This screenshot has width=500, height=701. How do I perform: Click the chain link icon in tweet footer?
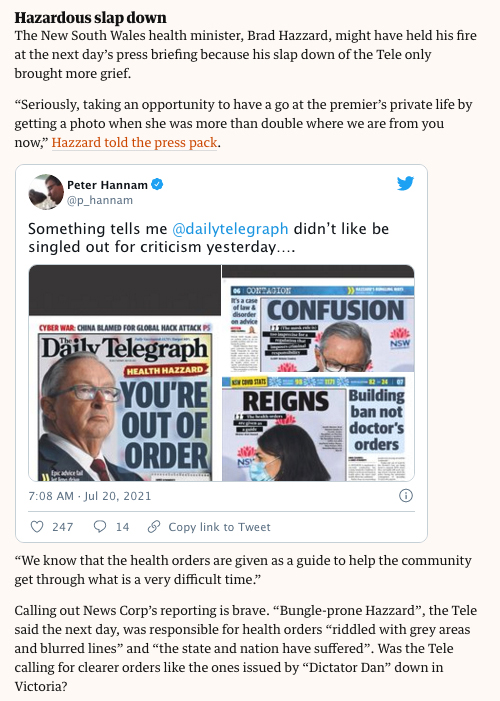(x=154, y=527)
